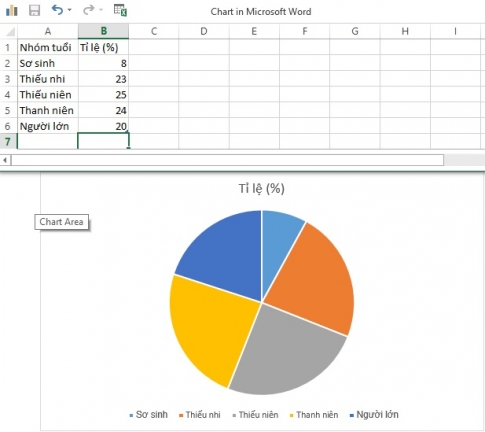This screenshot has width=485, height=432.
Task: Click the Select All corner triangle in the sheet
Action: coord(11,32)
